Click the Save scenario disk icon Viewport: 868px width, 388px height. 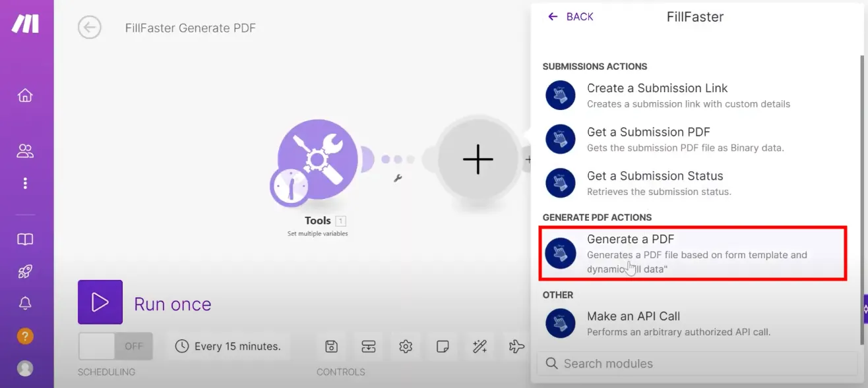[x=332, y=346]
